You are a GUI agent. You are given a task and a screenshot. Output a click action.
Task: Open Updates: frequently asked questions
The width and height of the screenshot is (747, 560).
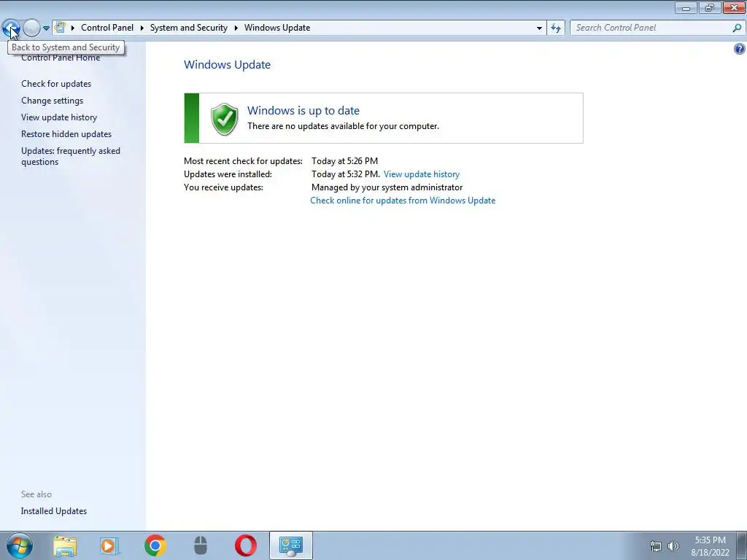[x=71, y=156]
